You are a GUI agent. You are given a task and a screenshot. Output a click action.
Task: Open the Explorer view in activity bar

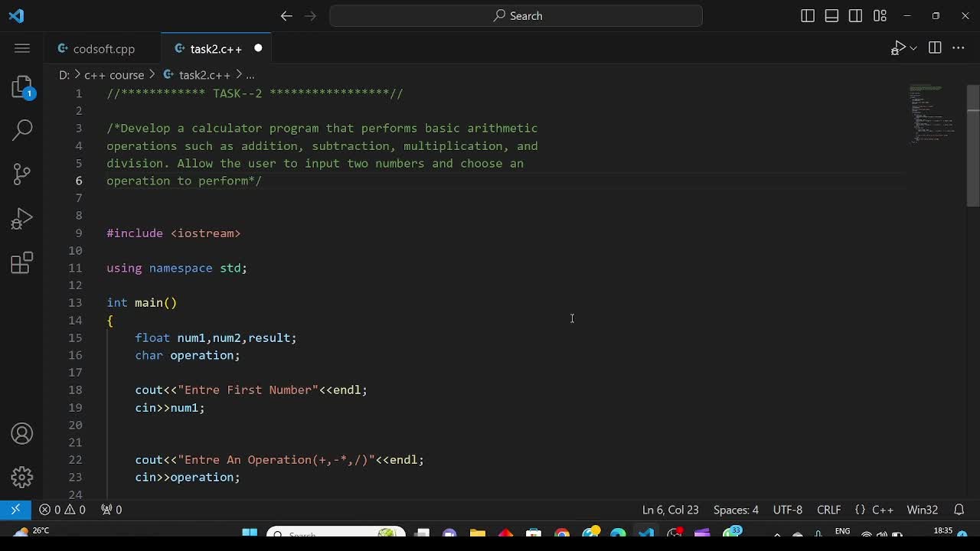pos(22,86)
